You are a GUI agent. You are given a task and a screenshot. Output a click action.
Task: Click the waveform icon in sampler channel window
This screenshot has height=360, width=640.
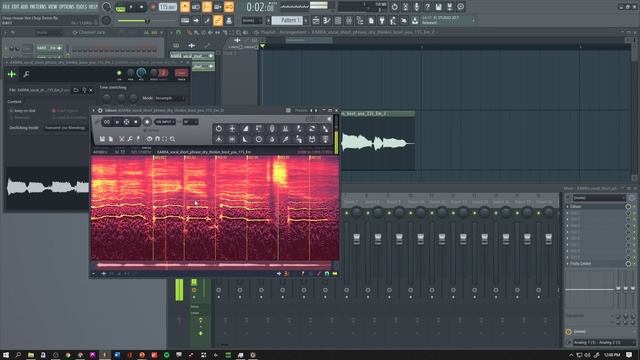12,74
